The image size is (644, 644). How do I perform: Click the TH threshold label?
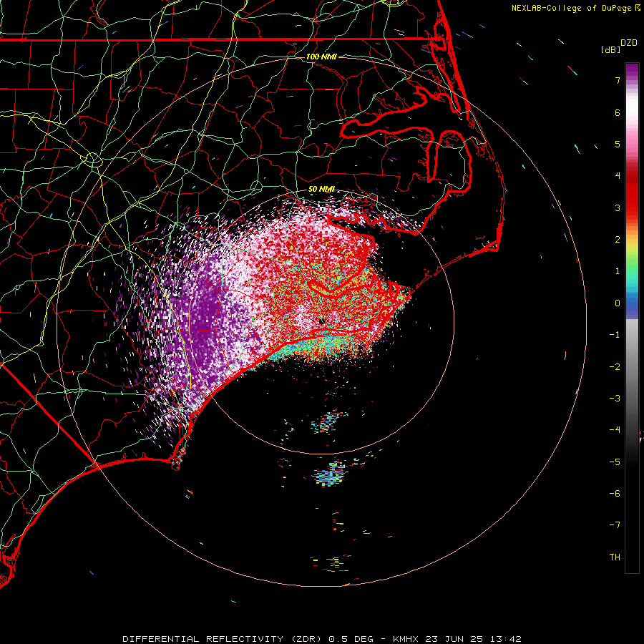615,557
